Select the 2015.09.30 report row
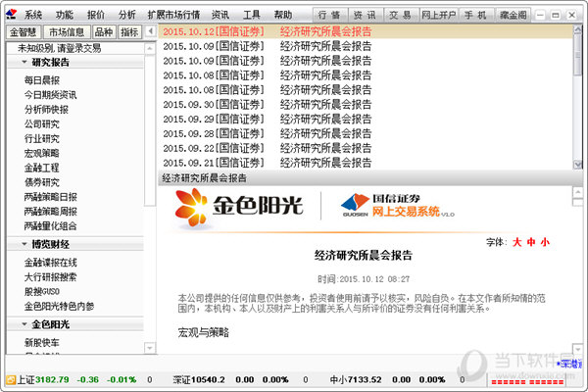588x392 pixels. [366, 104]
